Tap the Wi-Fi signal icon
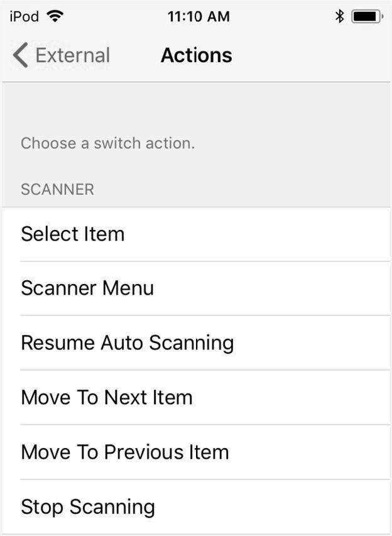This screenshot has height=536, width=392. [55, 16]
